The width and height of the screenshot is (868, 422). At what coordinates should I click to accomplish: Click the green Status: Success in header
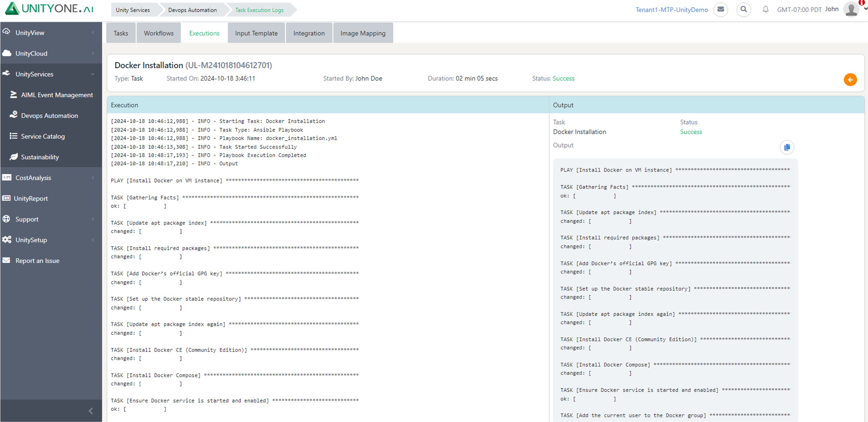tap(553, 78)
